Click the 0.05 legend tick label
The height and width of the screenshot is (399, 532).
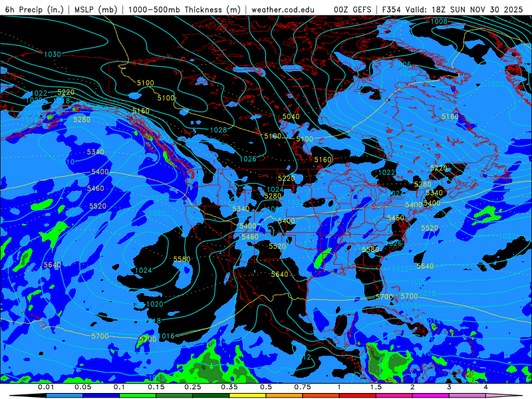(82, 387)
